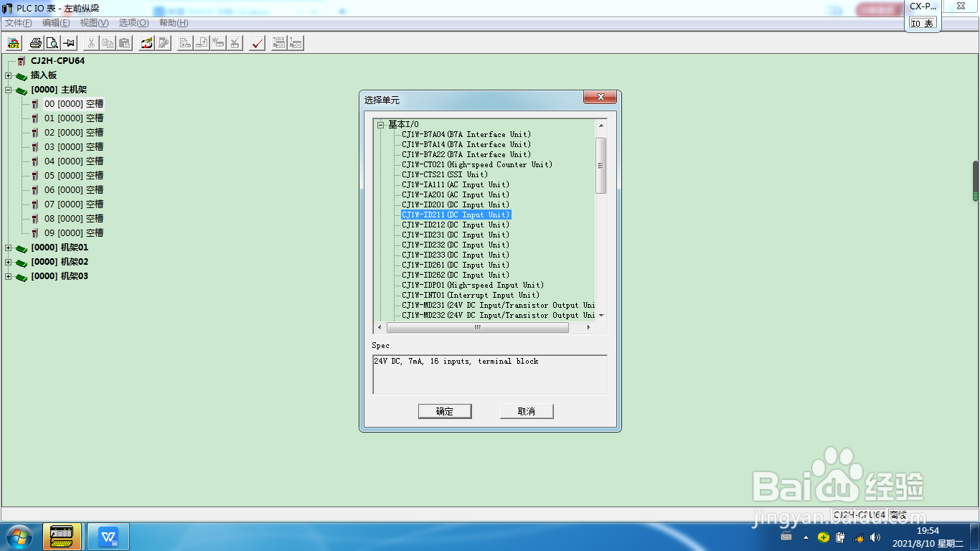Select CJ2H-CPU64 root tree item
Viewport: 980px width, 551px height.
click(x=57, y=61)
